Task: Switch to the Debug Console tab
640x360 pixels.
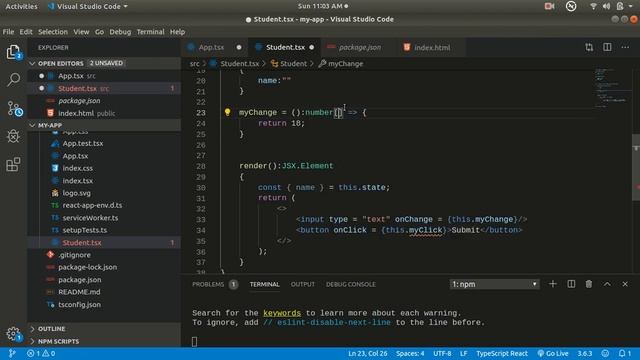Action: click(x=351, y=284)
